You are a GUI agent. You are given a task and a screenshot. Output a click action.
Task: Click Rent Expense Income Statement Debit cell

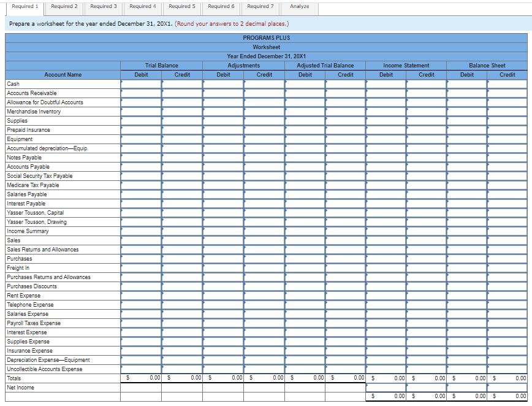coord(386,296)
